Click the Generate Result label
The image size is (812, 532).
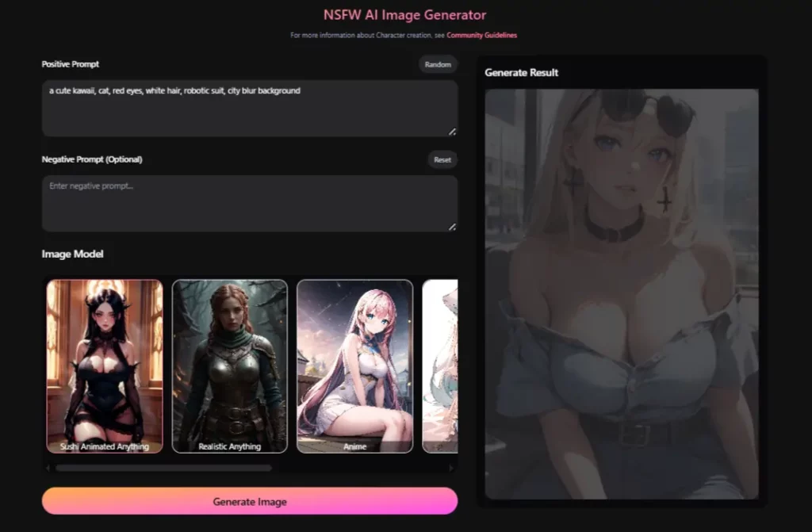(x=522, y=72)
